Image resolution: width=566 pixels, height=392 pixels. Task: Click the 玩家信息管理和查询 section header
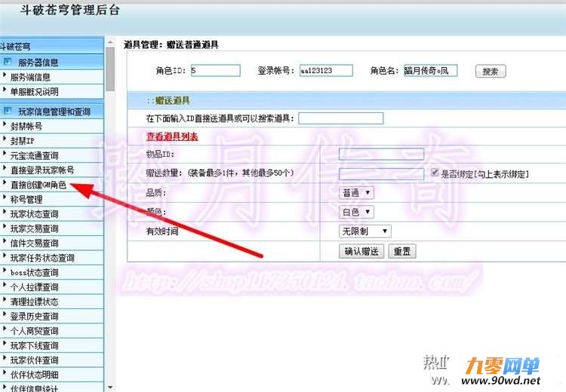[51, 111]
